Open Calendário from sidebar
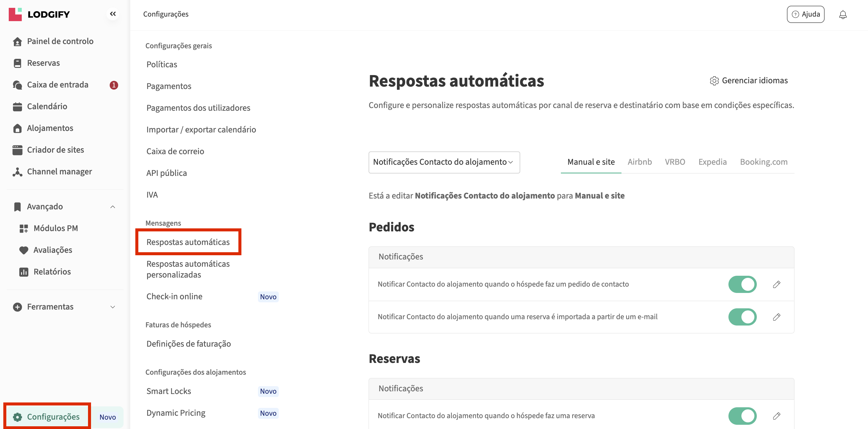 [47, 106]
